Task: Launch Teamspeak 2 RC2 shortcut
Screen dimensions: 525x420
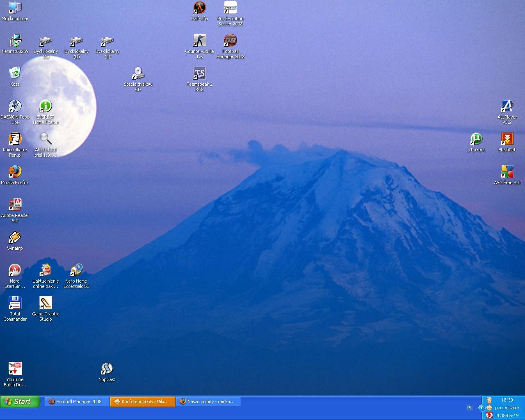Action: (x=199, y=80)
